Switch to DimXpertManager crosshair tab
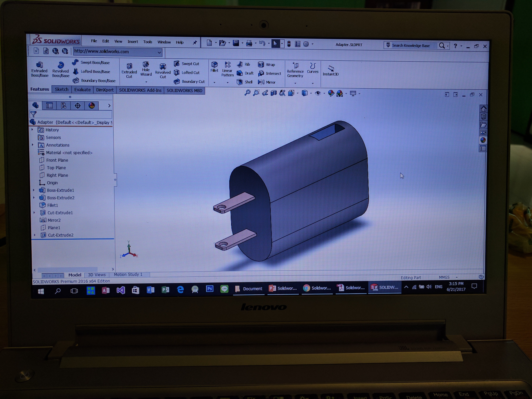Image resolution: width=532 pixels, height=399 pixels. point(77,106)
